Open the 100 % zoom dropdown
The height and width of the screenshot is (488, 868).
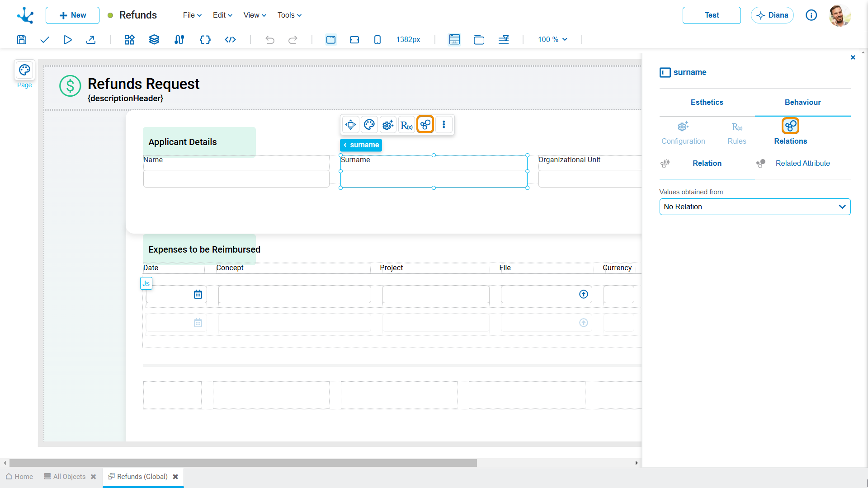coord(552,40)
